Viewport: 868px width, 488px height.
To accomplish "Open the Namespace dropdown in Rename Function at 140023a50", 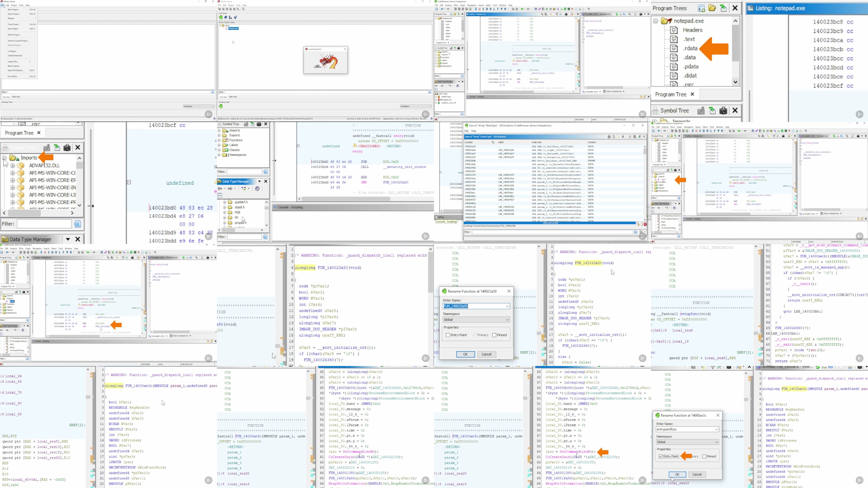I will [x=507, y=320].
